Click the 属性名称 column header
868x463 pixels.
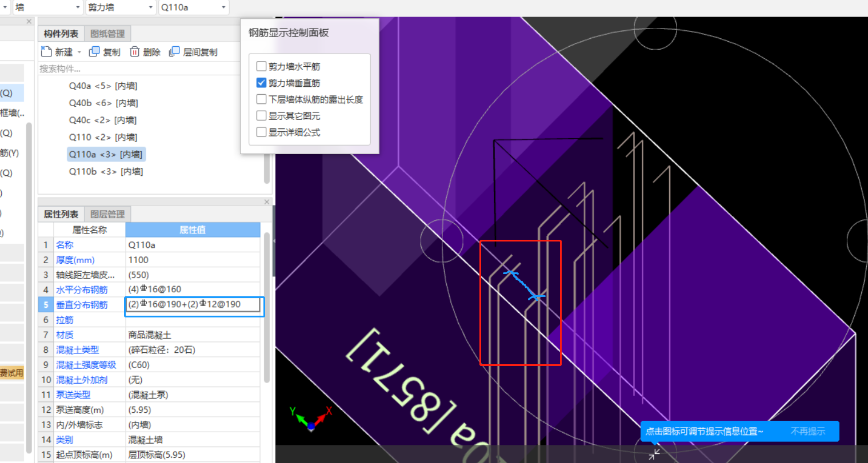[89, 230]
